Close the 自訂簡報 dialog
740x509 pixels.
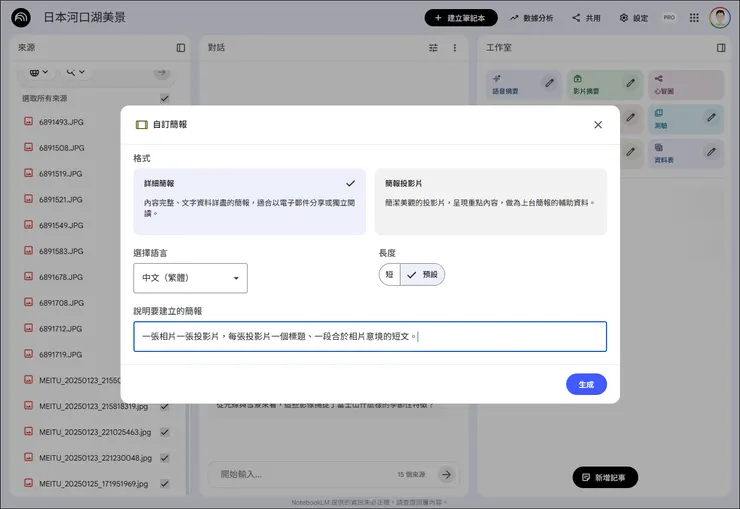(598, 125)
